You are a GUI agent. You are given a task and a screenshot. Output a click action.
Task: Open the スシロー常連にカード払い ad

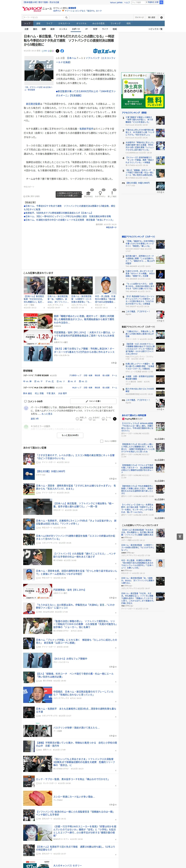[x=74, y=797]
